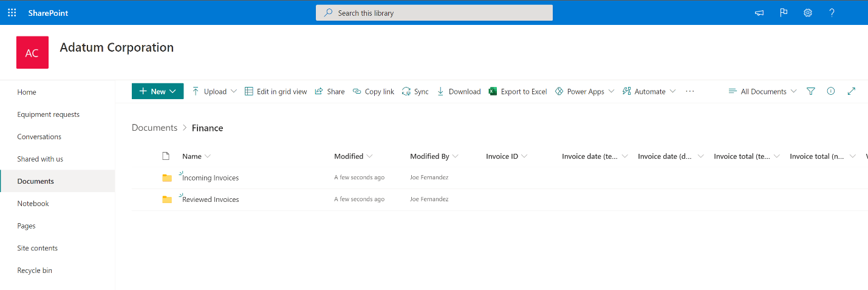Open the Modified column header menu
This screenshot has width=868, height=290.
tap(353, 156)
